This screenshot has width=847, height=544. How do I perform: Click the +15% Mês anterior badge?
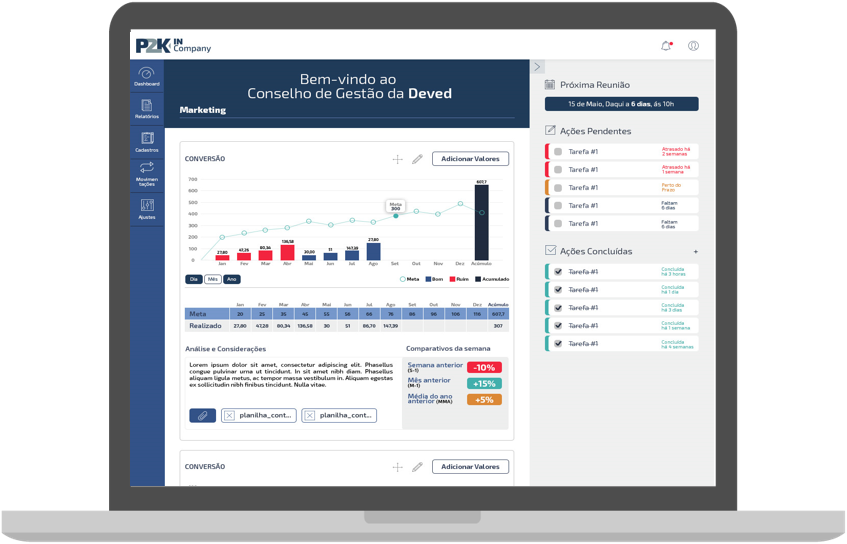coord(484,384)
